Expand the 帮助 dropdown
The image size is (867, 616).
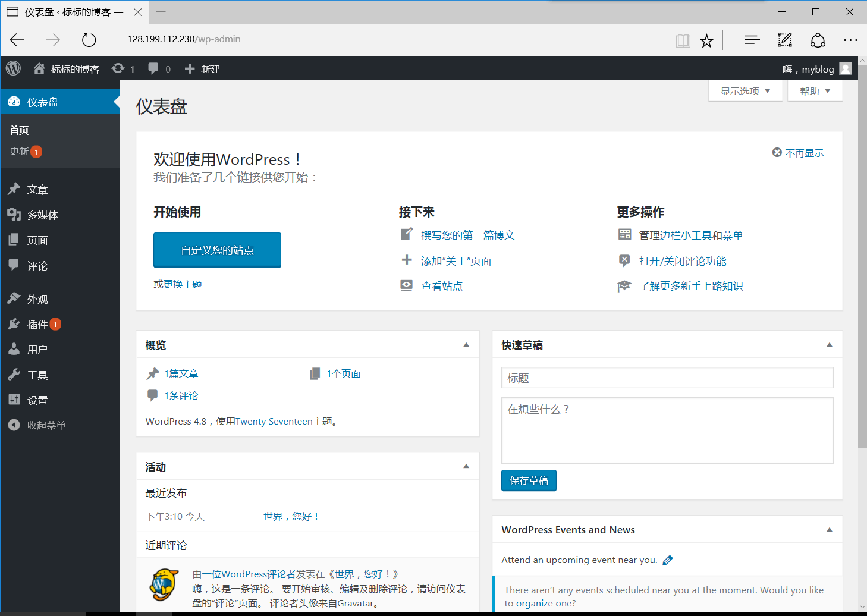pyautogui.click(x=815, y=91)
